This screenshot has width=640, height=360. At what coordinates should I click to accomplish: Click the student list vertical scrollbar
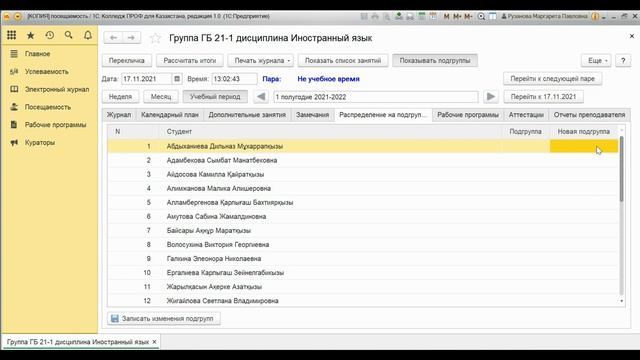point(622,168)
